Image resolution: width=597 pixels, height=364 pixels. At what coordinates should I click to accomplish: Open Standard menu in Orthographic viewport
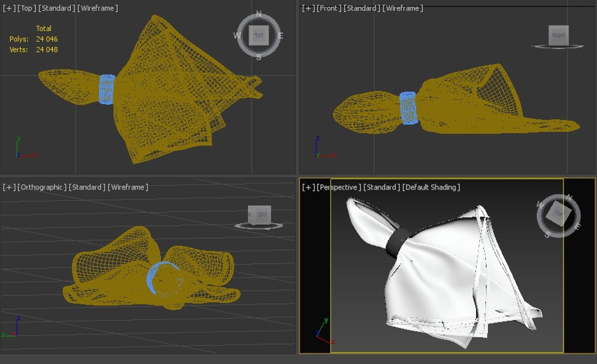tap(87, 187)
